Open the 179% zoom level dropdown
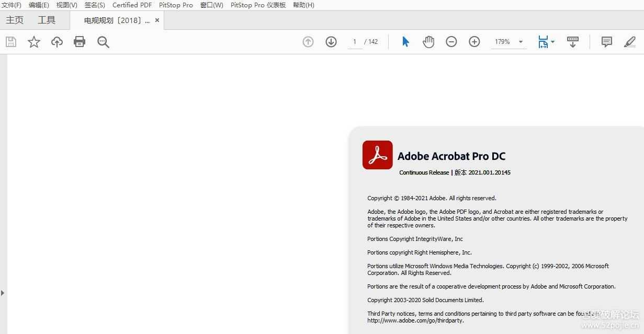644x334 pixels. pos(521,42)
